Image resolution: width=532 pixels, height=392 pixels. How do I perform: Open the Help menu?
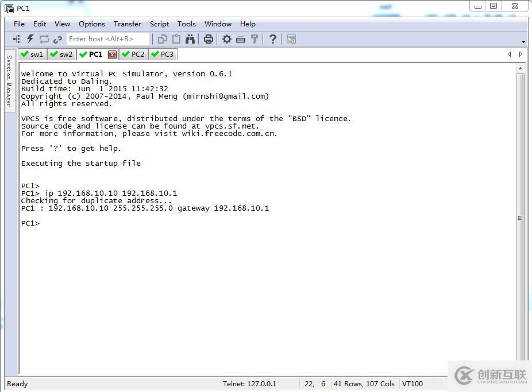[248, 24]
